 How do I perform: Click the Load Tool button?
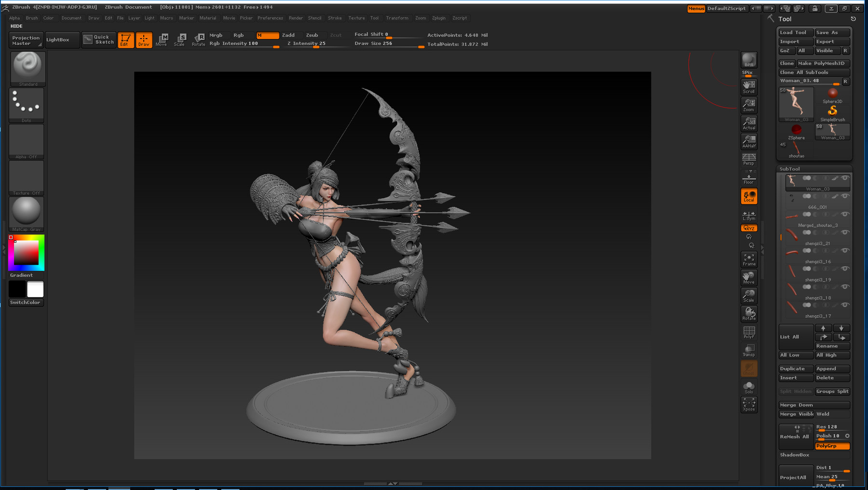(x=795, y=32)
